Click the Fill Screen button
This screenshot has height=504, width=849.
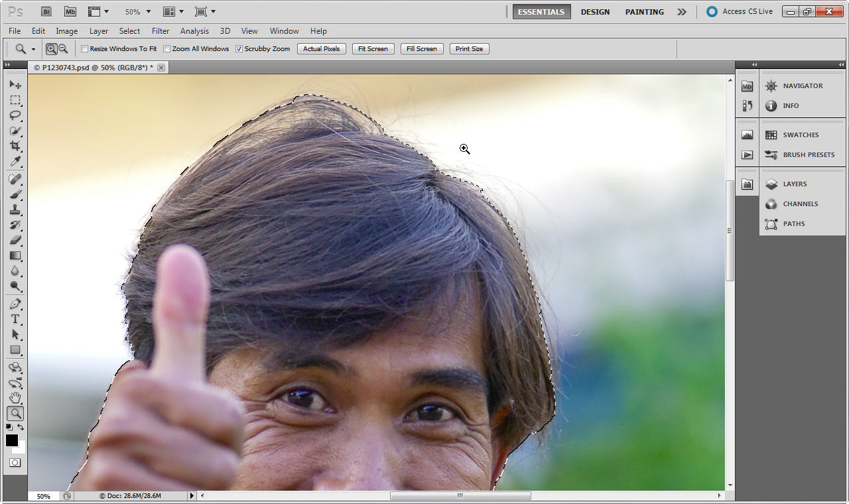(x=422, y=48)
